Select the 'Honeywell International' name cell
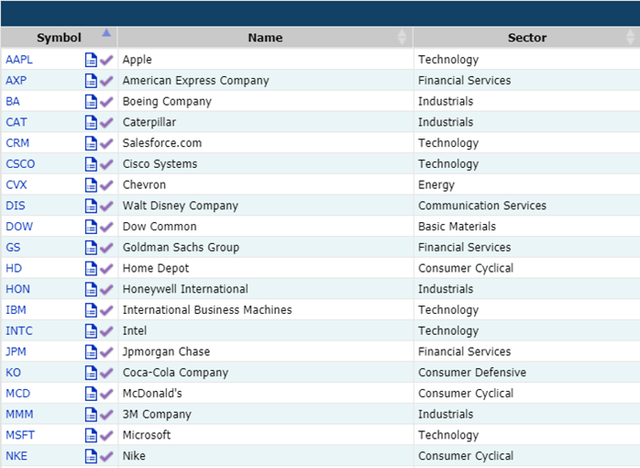The height and width of the screenshot is (468, 640). (266, 289)
